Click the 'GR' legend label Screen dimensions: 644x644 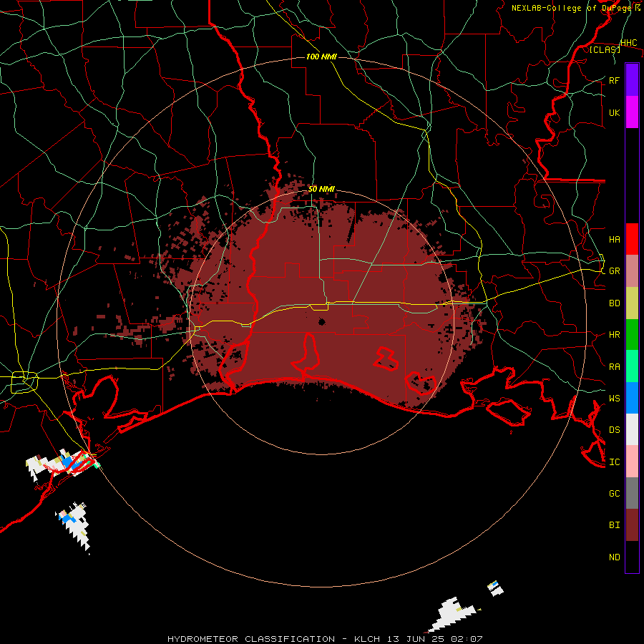point(614,271)
